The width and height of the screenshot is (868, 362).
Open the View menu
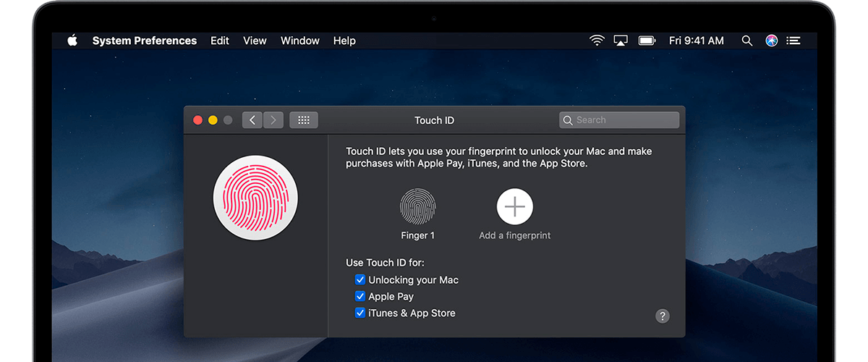[x=255, y=41]
